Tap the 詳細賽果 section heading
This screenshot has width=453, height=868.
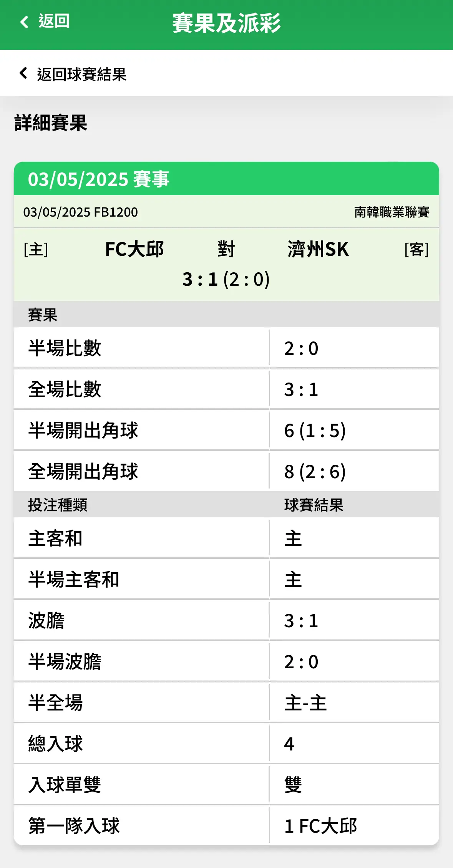pyautogui.click(x=51, y=123)
